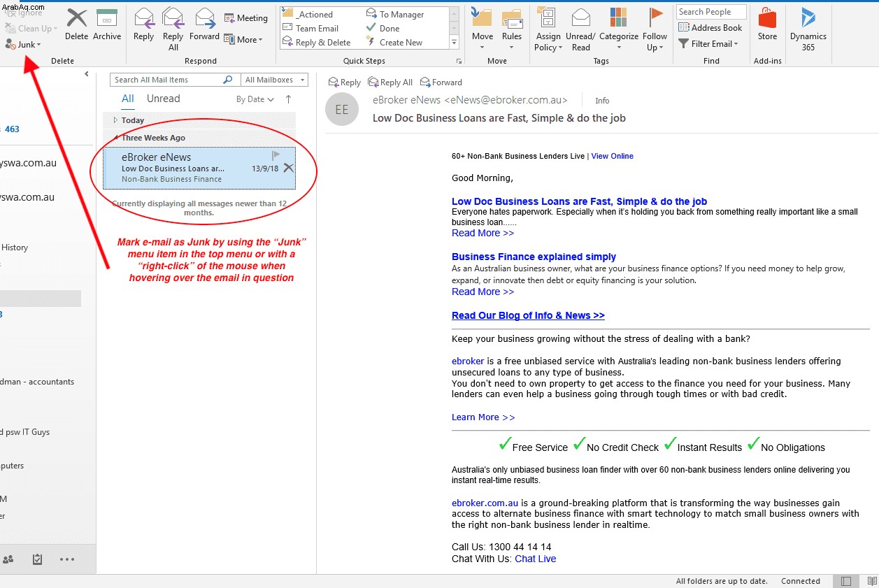Screen dimensions: 879x588
Task: Open Filter Email dropdown
Action: pyautogui.click(x=708, y=44)
